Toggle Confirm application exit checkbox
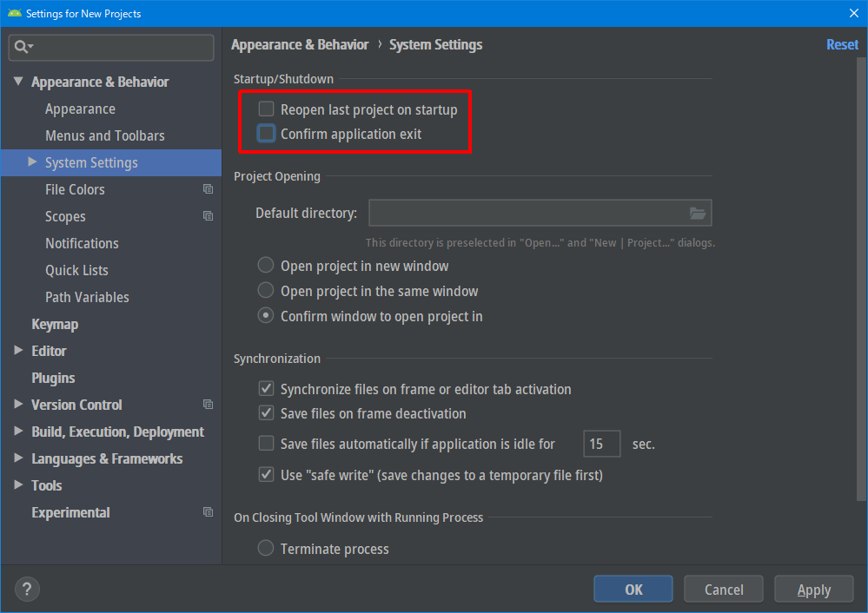 coord(266,134)
